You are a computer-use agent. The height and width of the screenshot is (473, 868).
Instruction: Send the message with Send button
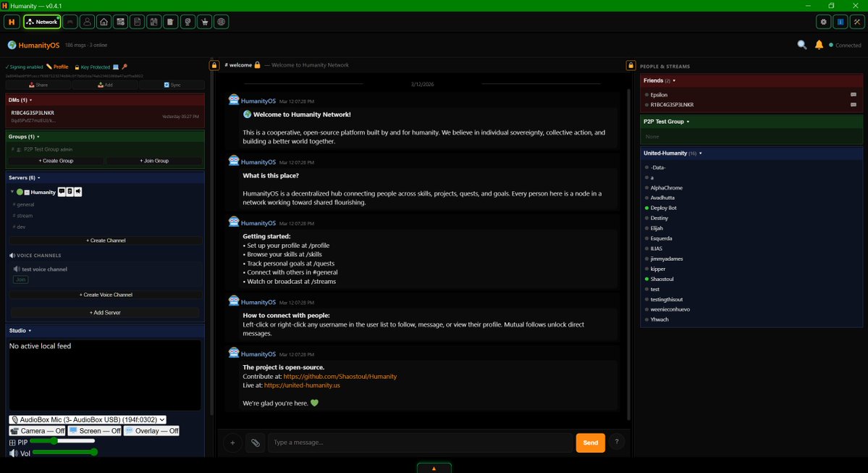[590, 443]
